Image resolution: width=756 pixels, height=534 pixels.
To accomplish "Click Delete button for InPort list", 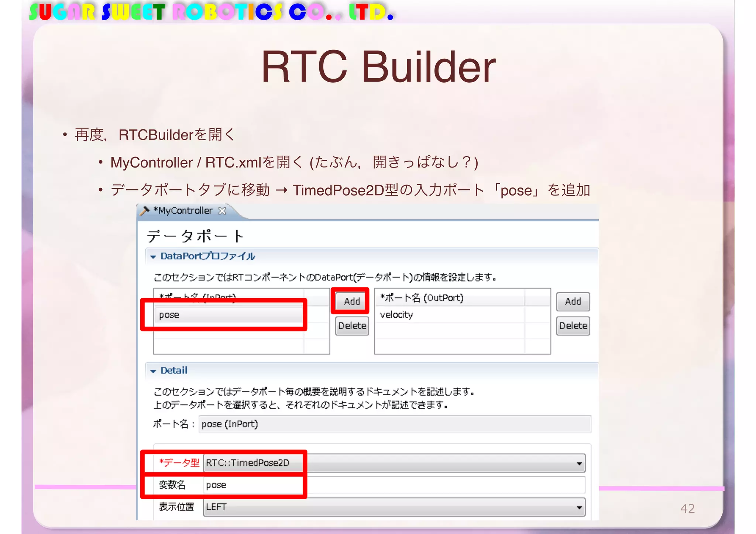I will [x=352, y=325].
